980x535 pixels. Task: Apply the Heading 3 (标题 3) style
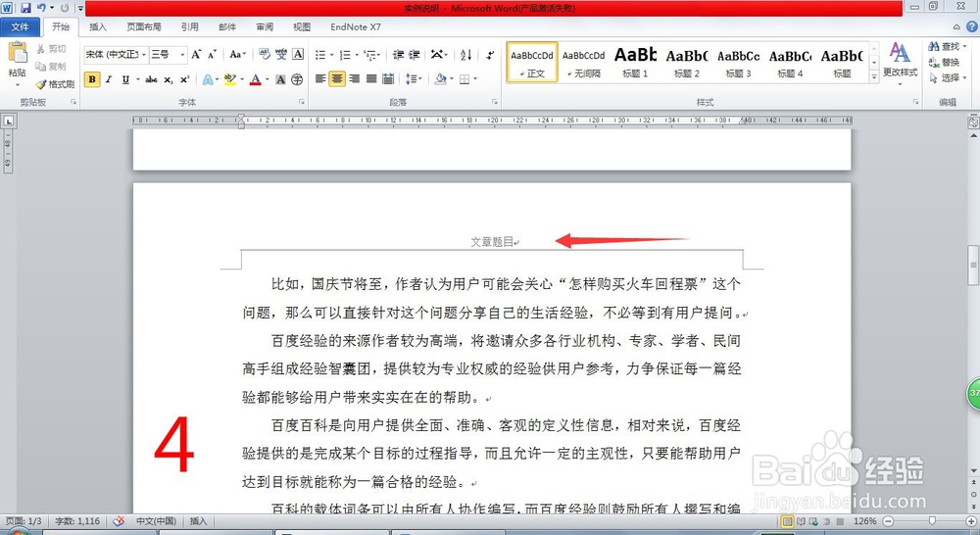[x=738, y=63]
